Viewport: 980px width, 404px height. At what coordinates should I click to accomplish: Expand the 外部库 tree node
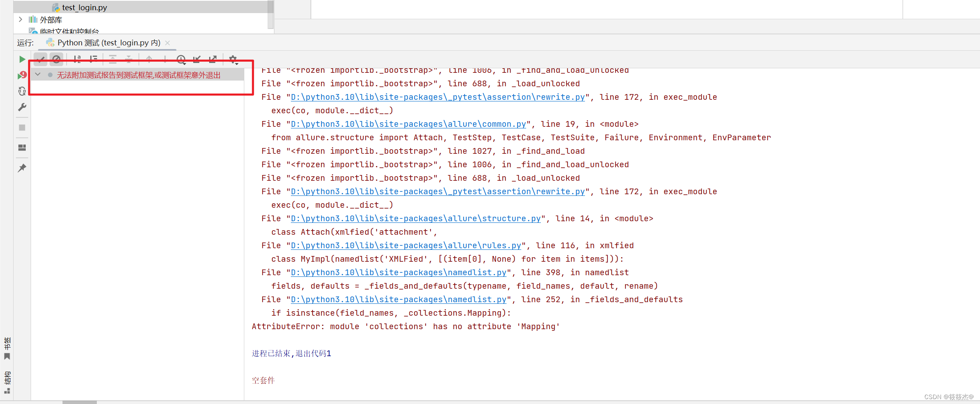(x=20, y=19)
